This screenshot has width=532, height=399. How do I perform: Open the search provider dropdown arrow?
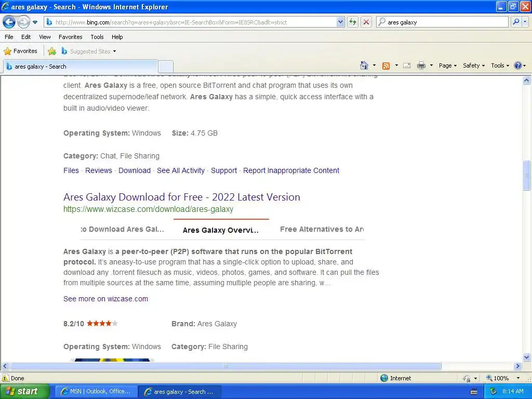click(525, 22)
